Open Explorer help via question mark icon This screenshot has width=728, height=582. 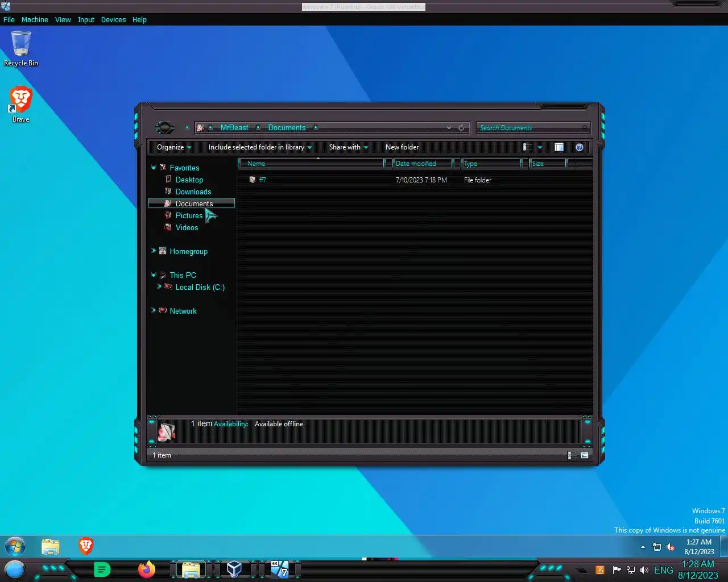click(580, 147)
